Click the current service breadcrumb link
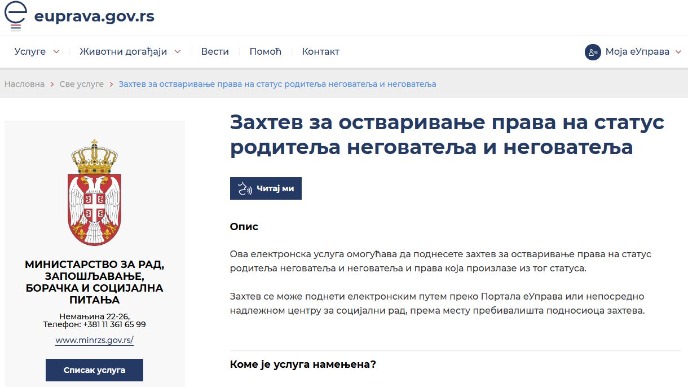Screen dimensions: 688x387 pos(277,84)
